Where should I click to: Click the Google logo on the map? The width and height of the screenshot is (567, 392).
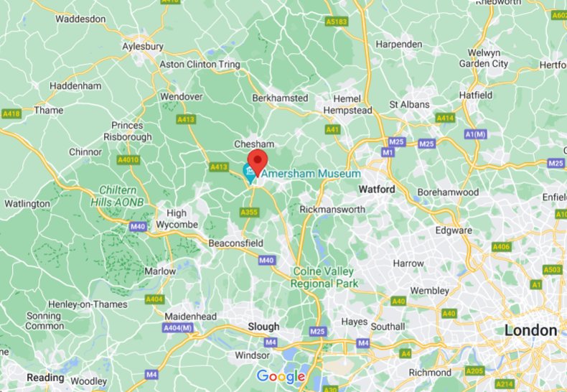281,377
